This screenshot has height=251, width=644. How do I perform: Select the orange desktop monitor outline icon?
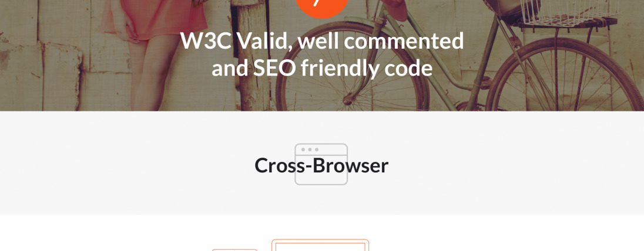tap(320, 245)
